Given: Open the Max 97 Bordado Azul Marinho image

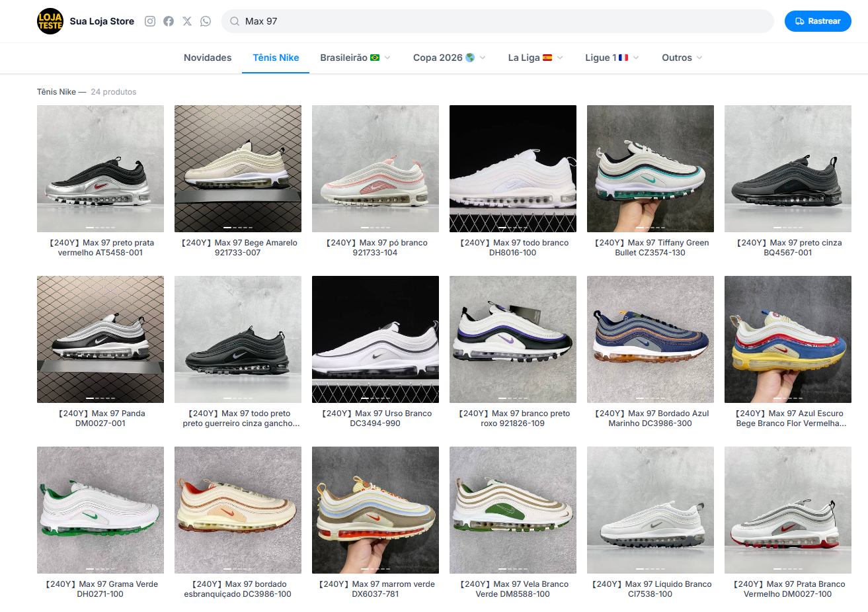Looking at the screenshot, I should 651,339.
